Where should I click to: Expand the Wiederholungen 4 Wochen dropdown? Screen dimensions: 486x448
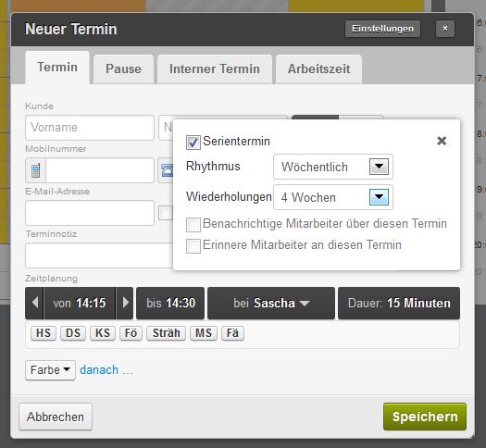coord(333,197)
